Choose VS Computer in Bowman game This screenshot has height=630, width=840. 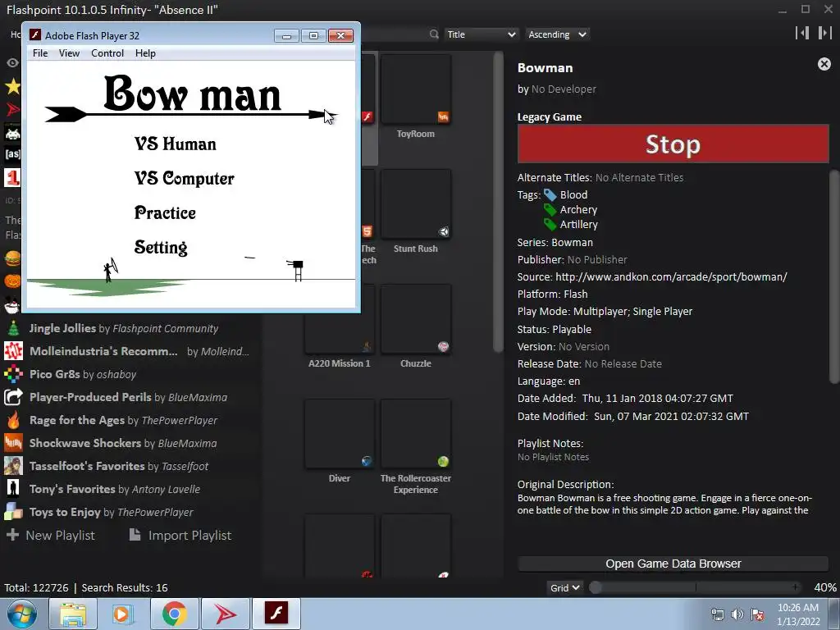[185, 178]
